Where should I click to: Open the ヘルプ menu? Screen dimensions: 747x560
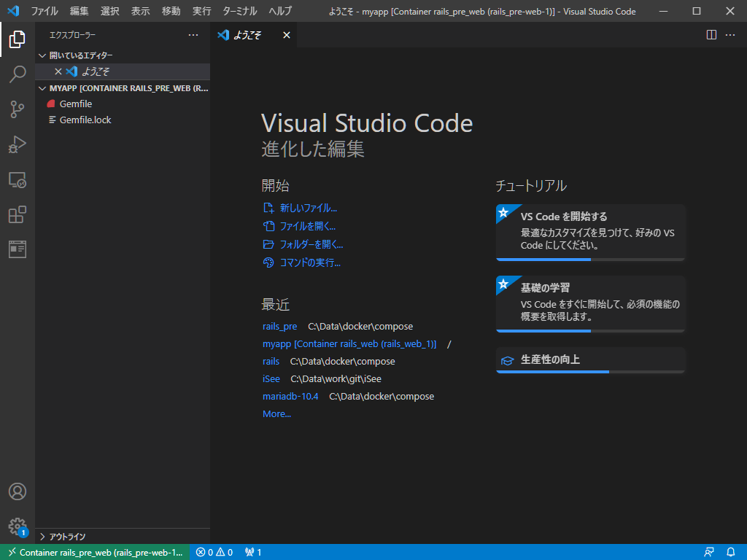280,11
